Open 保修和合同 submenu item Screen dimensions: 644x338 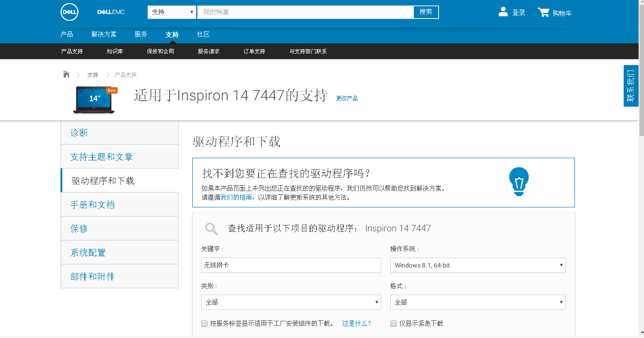pyautogui.click(x=160, y=52)
